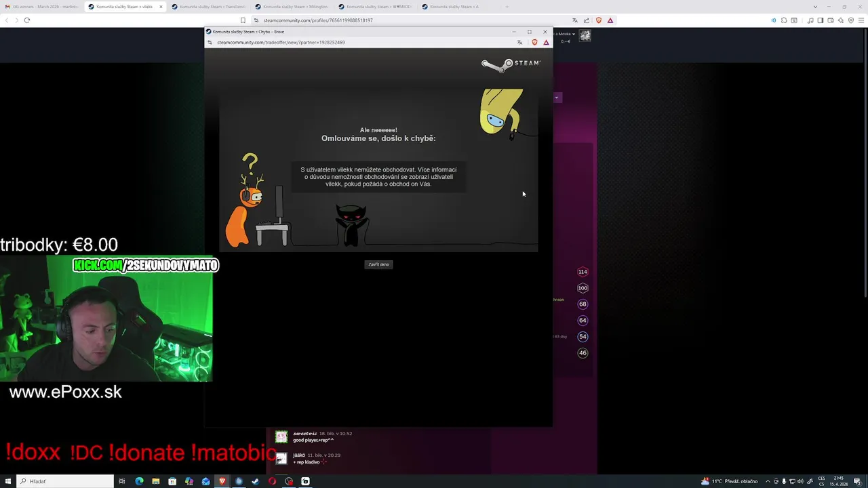Open Steam taskbar icon
The image size is (868, 488).
(255, 481)
